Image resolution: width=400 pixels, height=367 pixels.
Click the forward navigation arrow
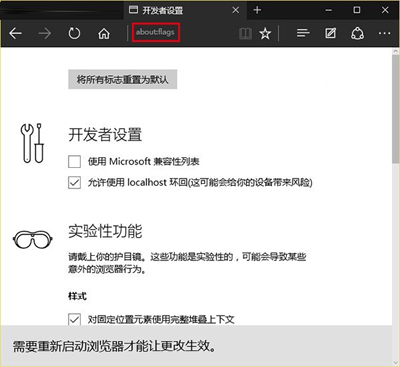click(x=45, y=33)
